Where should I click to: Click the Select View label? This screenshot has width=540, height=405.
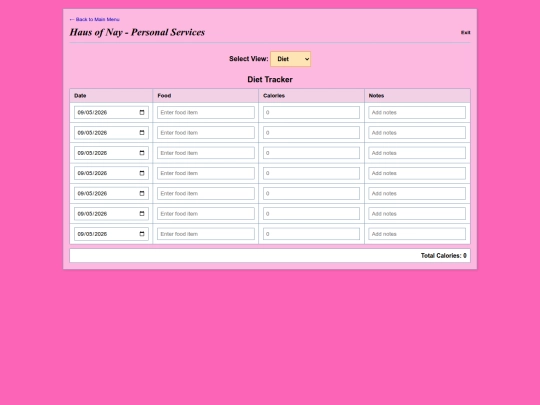click(x=249, y=59)
